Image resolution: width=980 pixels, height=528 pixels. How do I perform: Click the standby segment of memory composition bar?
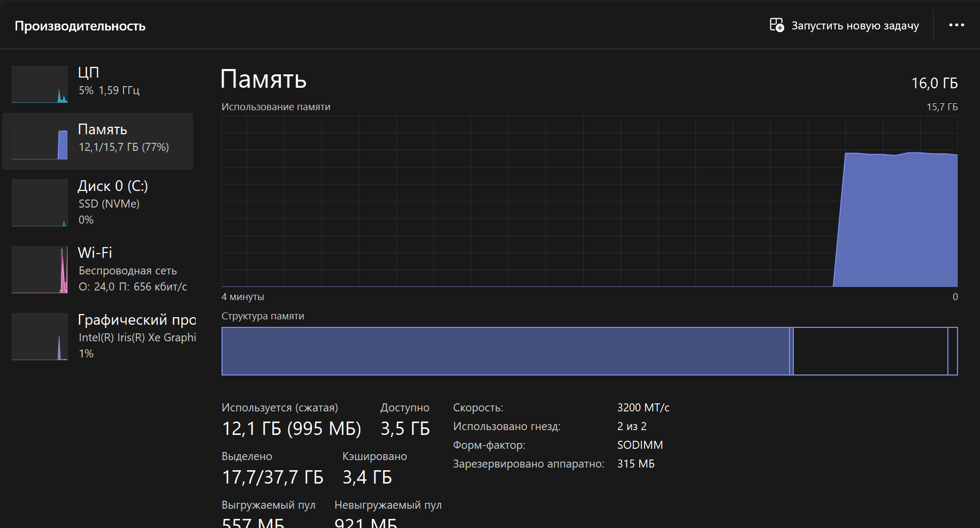tap(870, 351)
